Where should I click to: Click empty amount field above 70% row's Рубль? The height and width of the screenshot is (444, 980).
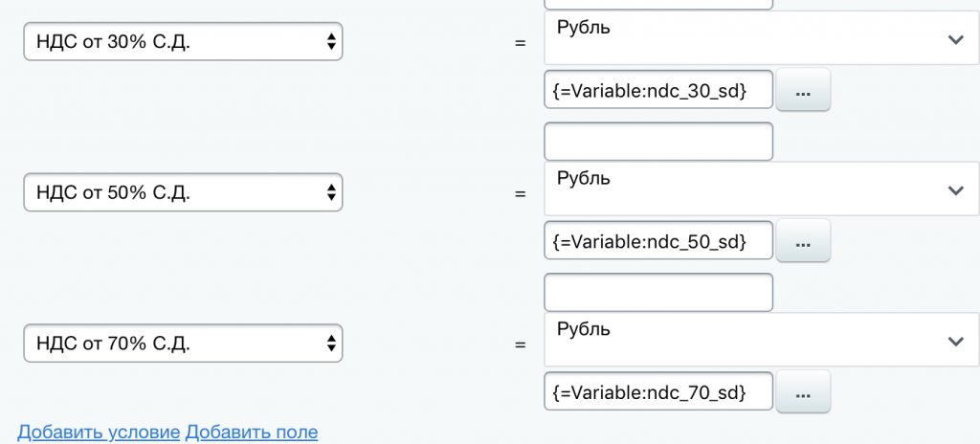tap(657, 292)
